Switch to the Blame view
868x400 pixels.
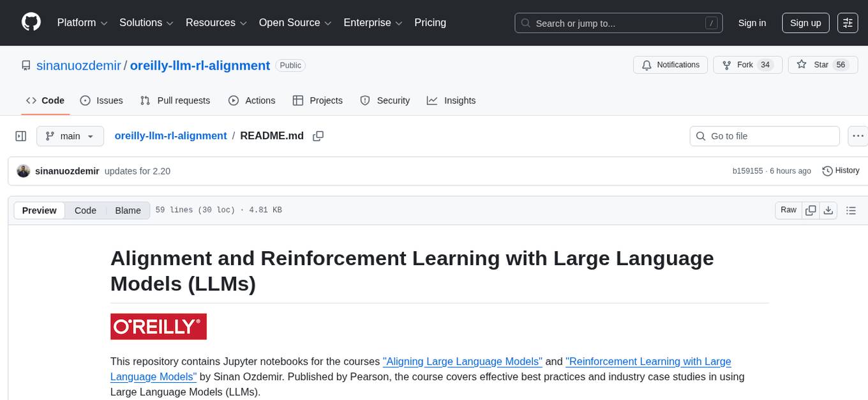128,210
